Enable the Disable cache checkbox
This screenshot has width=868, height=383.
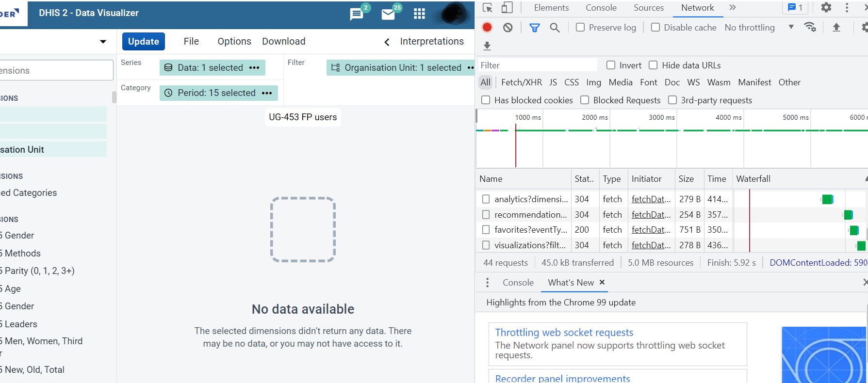click(x=655, y=28)
